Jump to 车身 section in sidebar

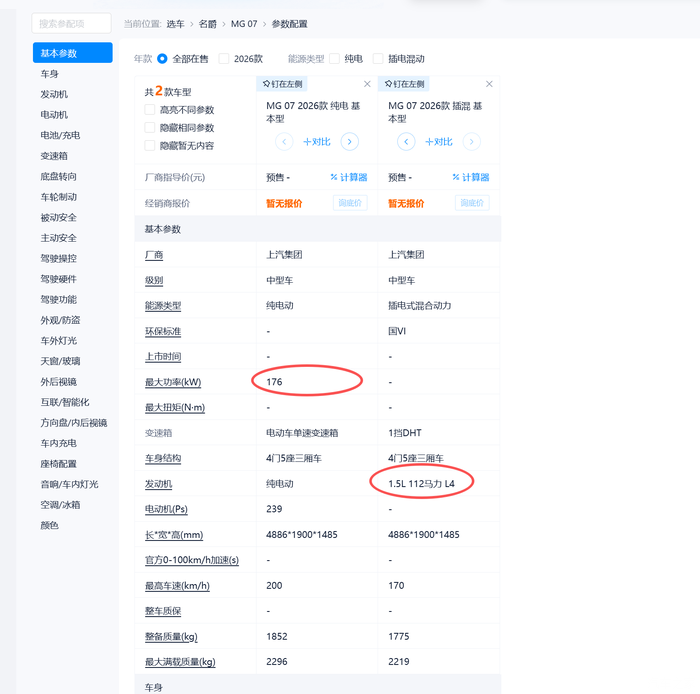click(50, 74)
